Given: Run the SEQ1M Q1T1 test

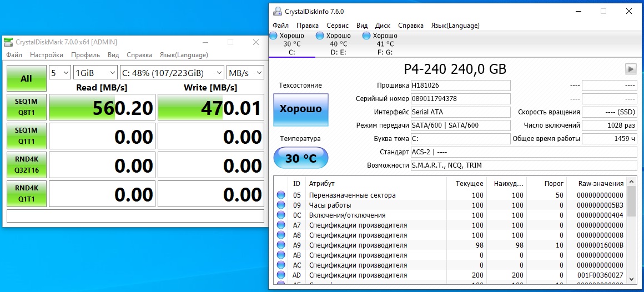Looking at the screenshot, I should click(26, 136).
